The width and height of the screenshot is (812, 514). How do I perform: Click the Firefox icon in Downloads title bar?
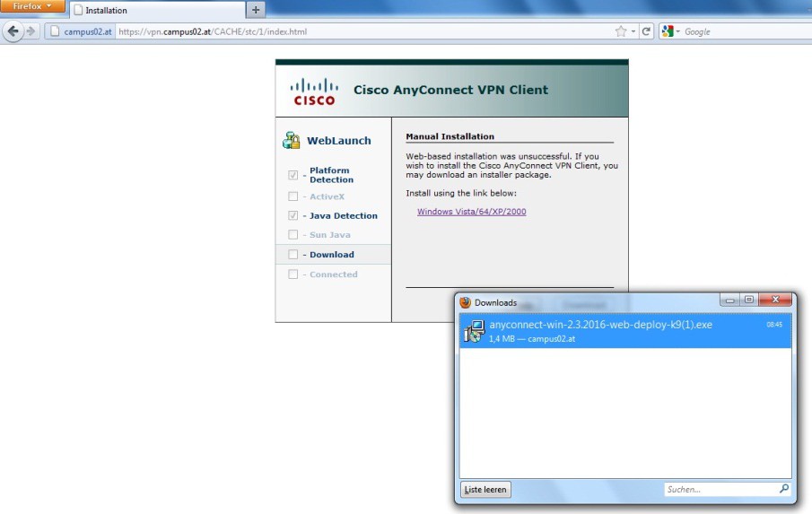tap(465, 302)
